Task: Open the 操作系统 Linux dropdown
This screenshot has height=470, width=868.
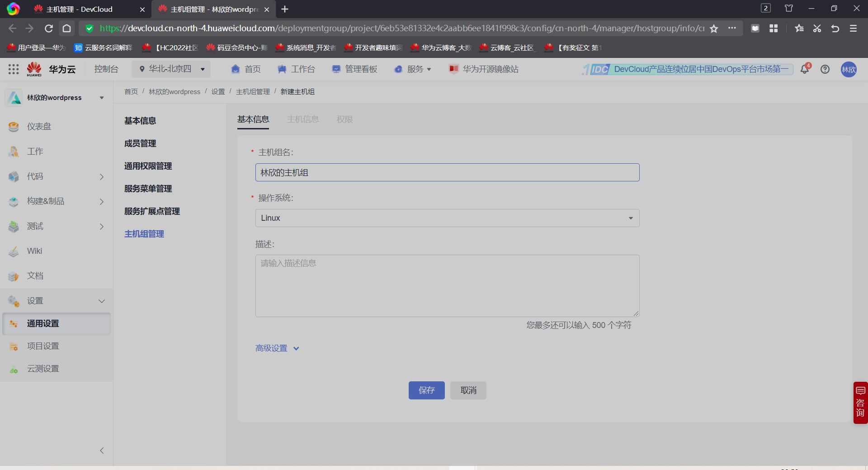Action: pyautogui.click(x=447, y=218)
